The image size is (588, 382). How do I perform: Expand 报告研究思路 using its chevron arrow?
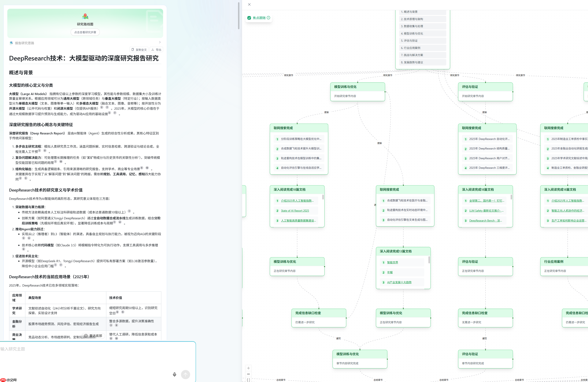pyautogui.click(x=160, y=42)
